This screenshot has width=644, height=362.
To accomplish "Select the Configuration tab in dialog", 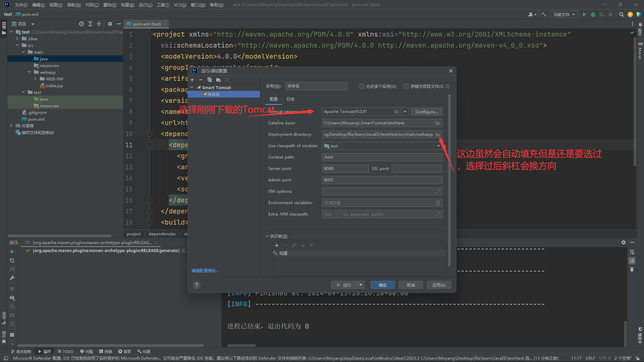I will [x=274, y=99].
